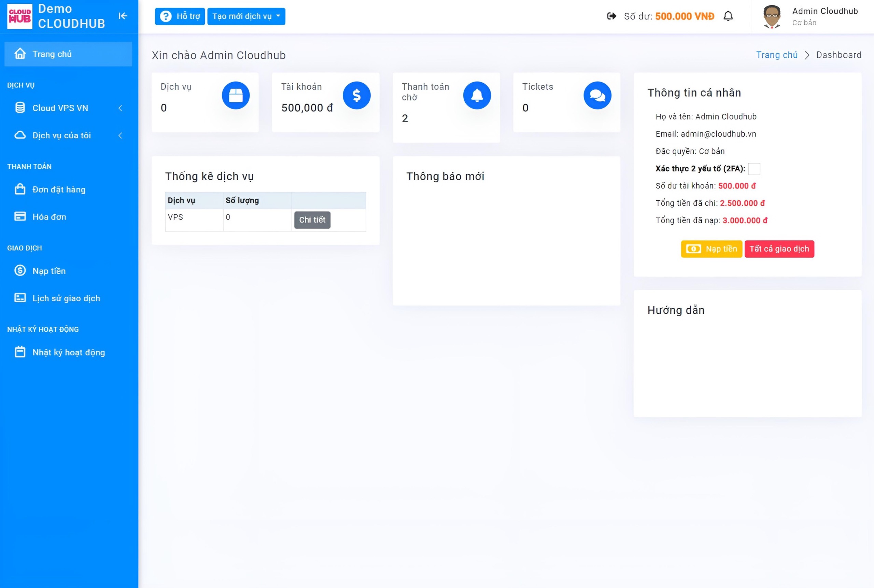The width and height of the screenshot is (874, 588).
Task: Select the Nạp tiền dollar icon in sidebar
Action: tap(20, 271)
